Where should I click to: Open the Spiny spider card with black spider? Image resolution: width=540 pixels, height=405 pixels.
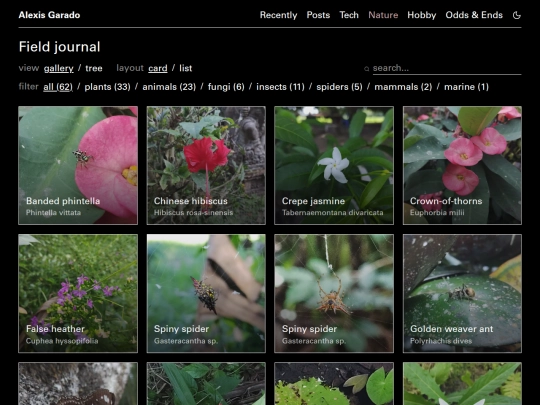click(x=206, y=293)
